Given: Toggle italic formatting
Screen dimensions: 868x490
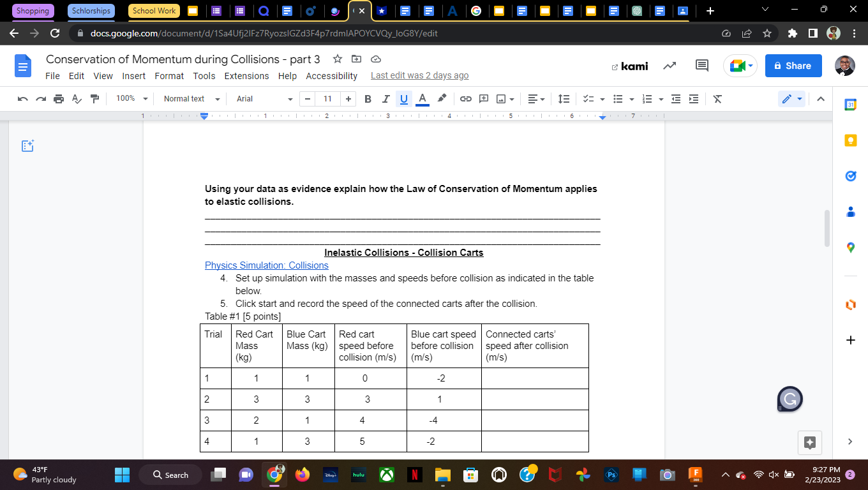Looking at the screenshot, I should (385, 98).
